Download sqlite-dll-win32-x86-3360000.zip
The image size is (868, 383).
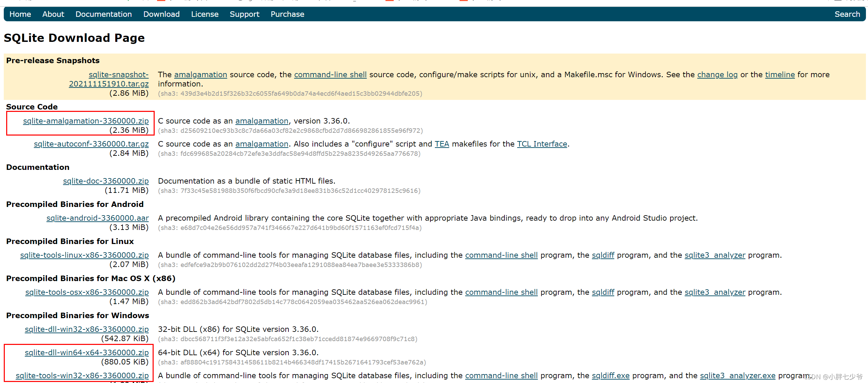point(86,329)
